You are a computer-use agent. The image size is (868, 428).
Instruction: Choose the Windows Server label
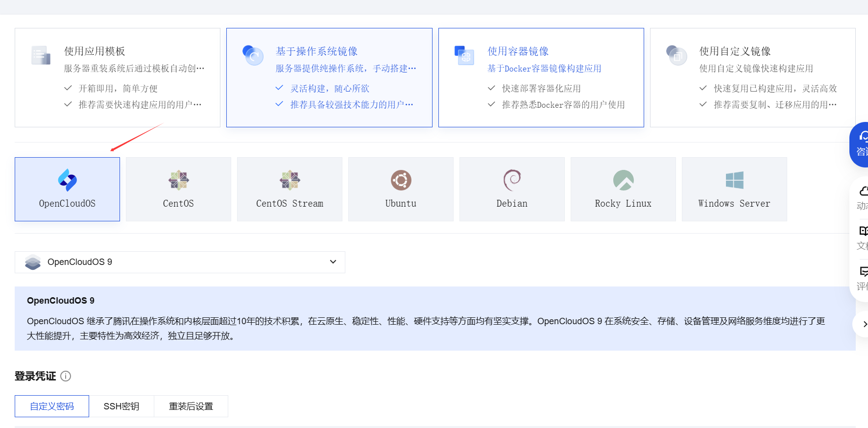pos(734,204)
